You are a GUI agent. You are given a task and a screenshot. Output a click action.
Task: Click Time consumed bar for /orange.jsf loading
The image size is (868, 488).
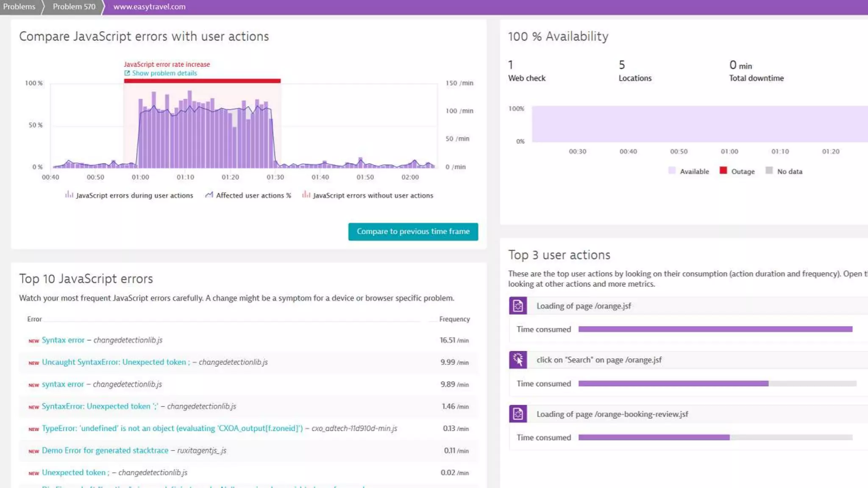coord(715,329)
